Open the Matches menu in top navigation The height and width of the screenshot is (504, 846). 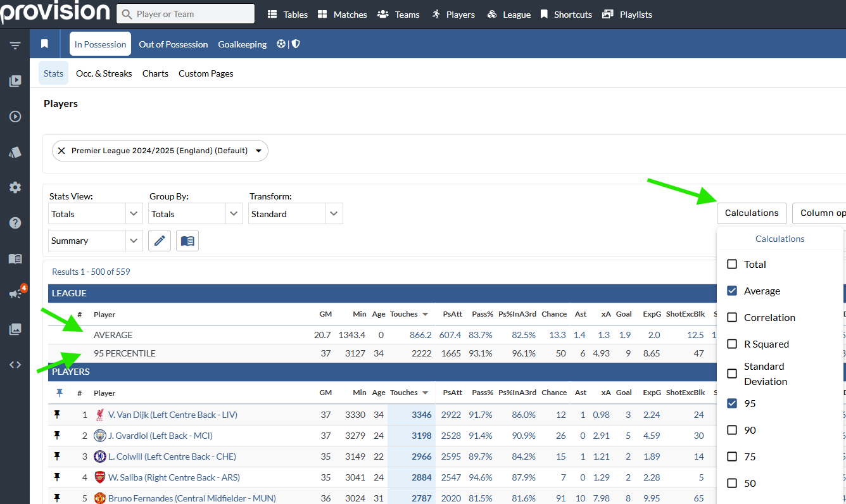[x=342, y=14]
